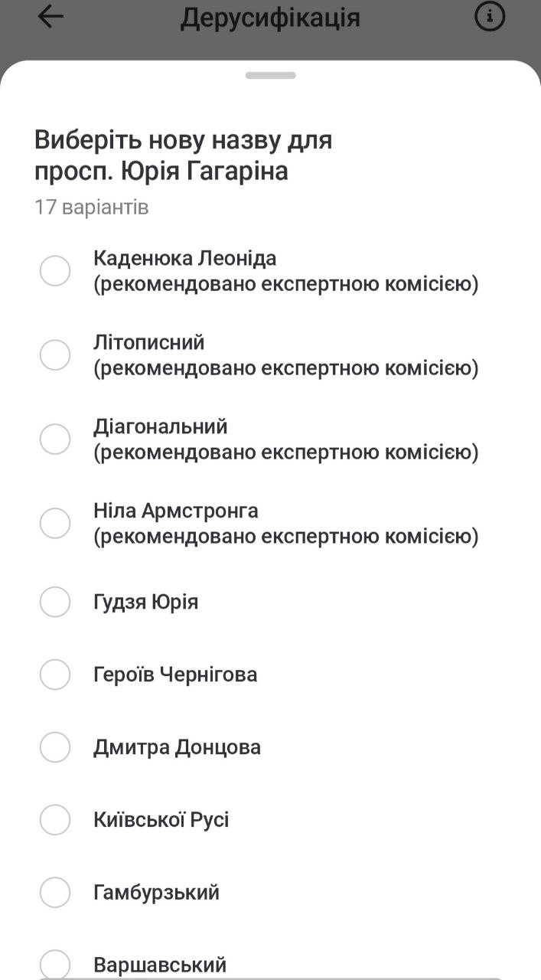This screenshot has height=980, width=541.
Task: Choose the Варшавський radio option
Action: [55, 965]
